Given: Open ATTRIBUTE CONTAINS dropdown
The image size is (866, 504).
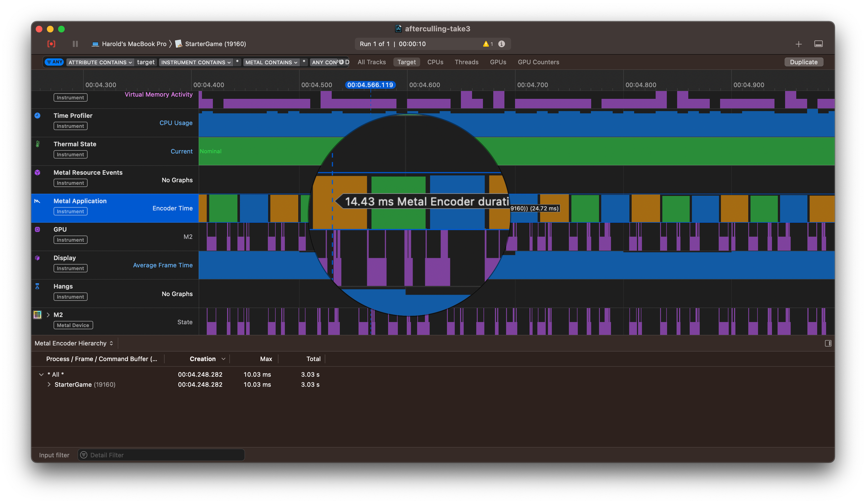Looking at the screenshot, I should point(100,62).
